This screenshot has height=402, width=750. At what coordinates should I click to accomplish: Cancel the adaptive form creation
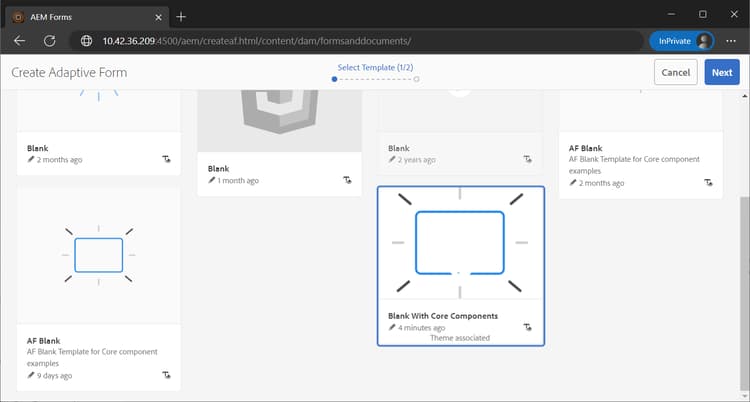675,72
